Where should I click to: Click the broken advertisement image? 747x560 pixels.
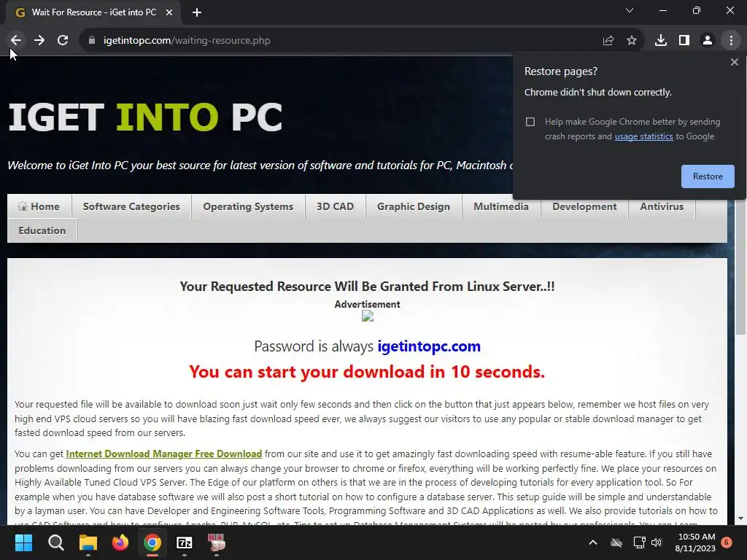point(368,316)
